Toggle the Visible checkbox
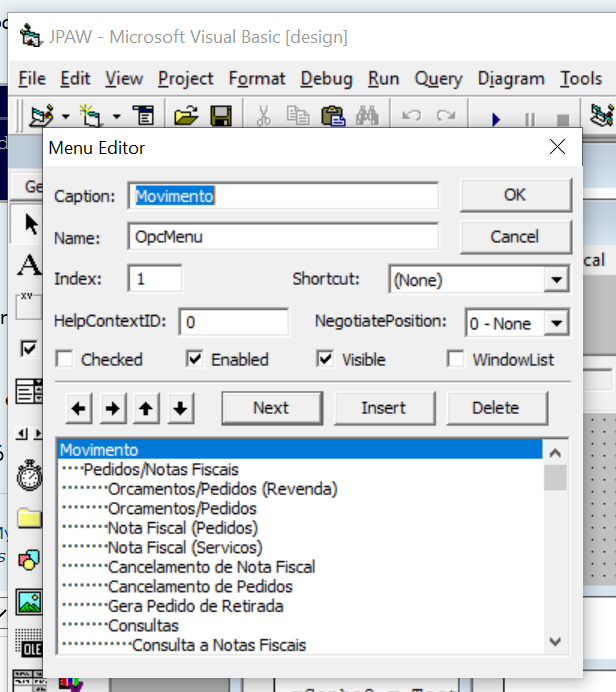The height and width of the screenshot is (692, 616). coord(325,359)
